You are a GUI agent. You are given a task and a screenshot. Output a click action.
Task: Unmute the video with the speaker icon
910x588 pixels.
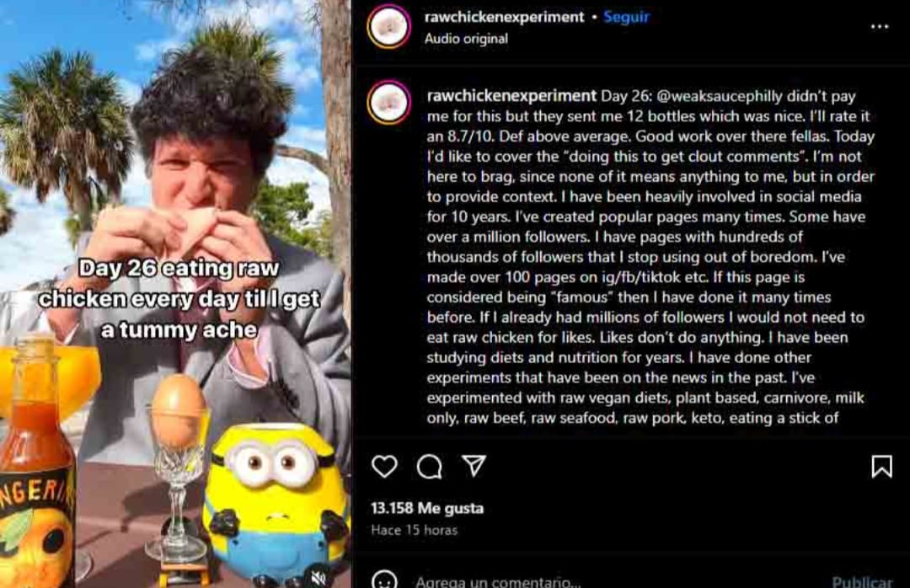coord(318,577)
